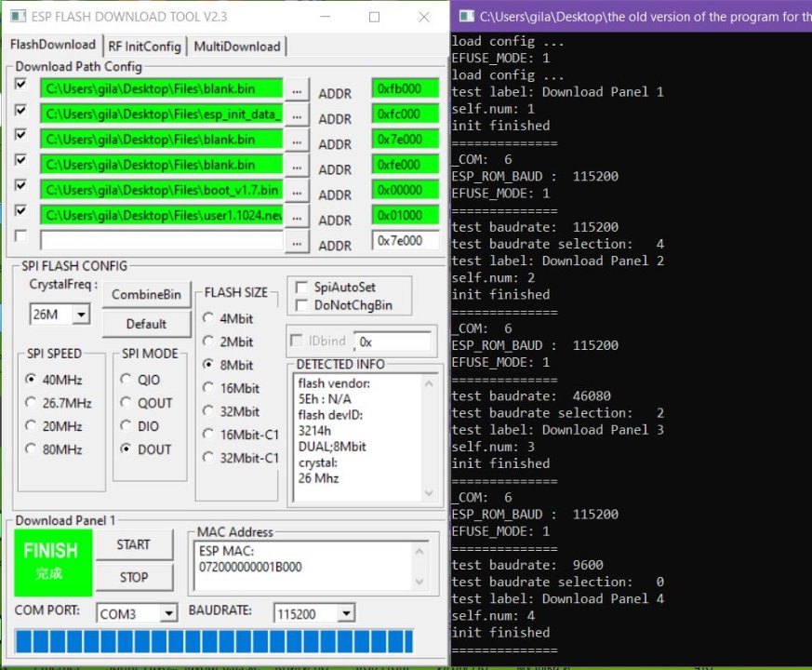Click the console window title bar icon
Viewport: 812px width, 670px height.
pyautogui.click(x=467, y=17)
